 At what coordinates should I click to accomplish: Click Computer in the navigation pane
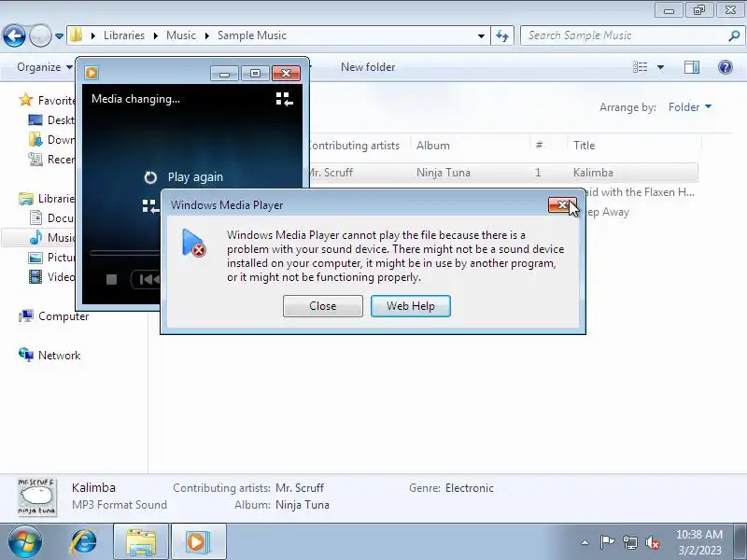(x=53, y=316)
